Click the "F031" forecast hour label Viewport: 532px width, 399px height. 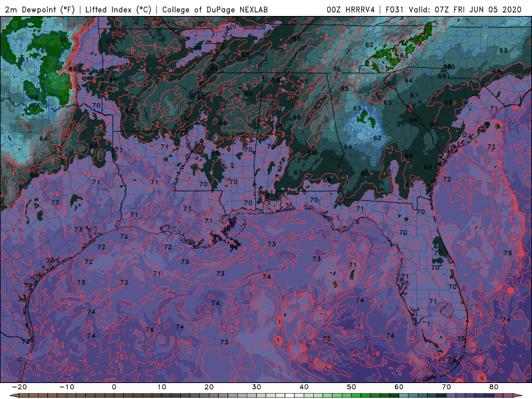click(x=396, y=9)
